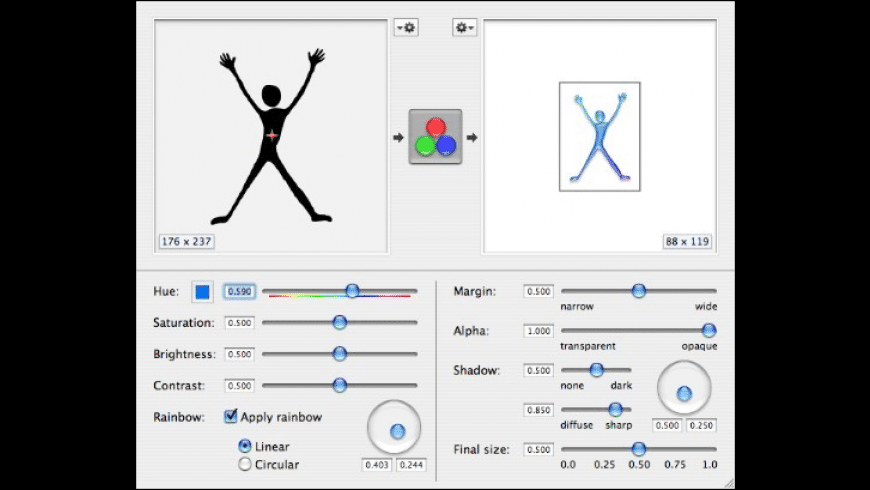Click the Alpha slider knob near opaque
Image resolution: width=870 pixels, height=490 pixels.
click(708, 330)
